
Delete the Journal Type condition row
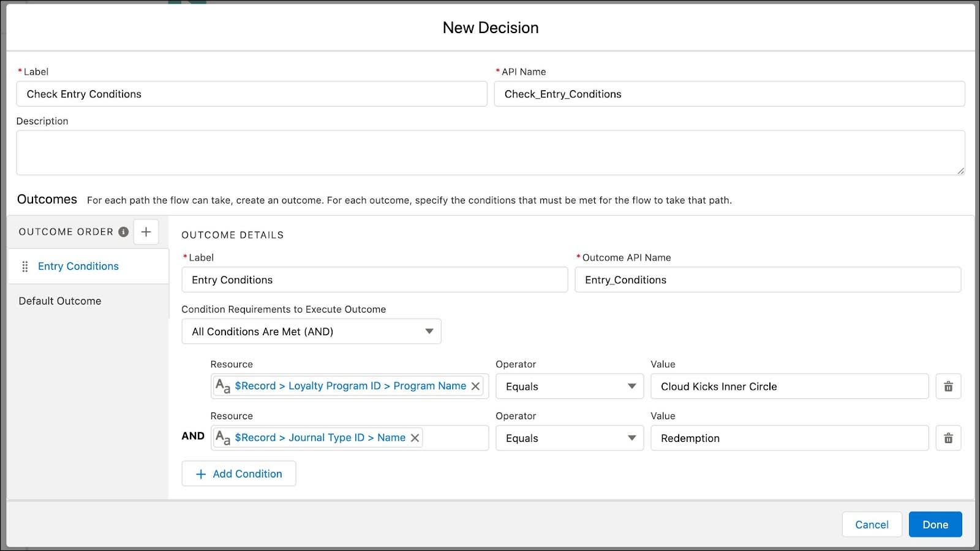click(x=948, y=438)
